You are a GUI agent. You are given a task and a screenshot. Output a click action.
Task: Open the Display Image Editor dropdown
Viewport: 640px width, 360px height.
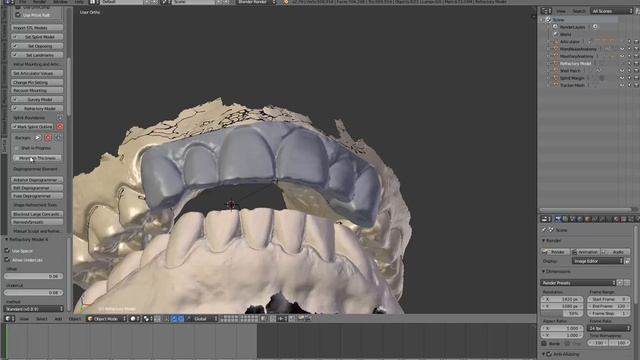pyautogui.click(x=598, y=261)
